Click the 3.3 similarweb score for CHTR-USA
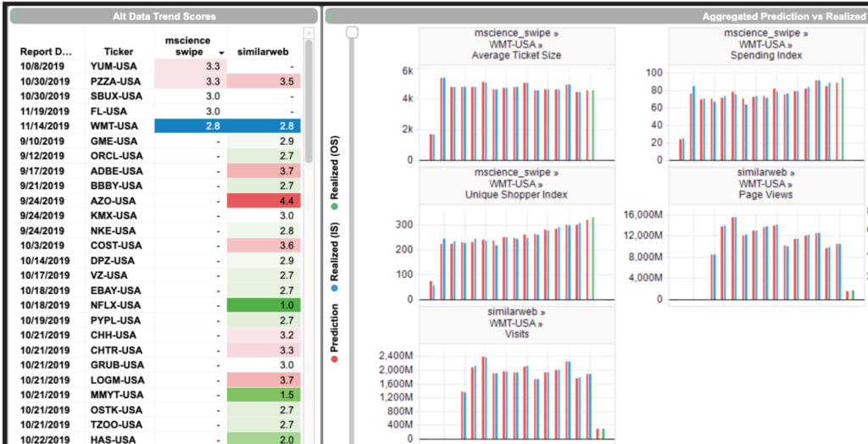The width and height of the screenshot is (868, 444). [x=264, y=350]
